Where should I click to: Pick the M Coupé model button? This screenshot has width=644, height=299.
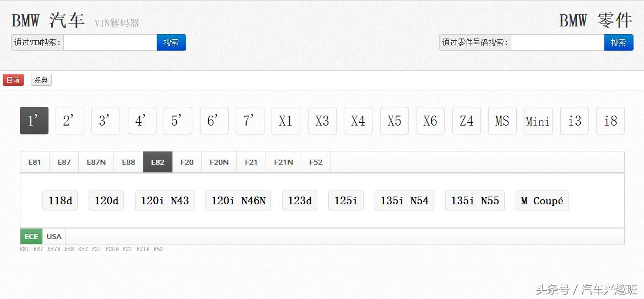pyautogui.click(x=542, y=200)
